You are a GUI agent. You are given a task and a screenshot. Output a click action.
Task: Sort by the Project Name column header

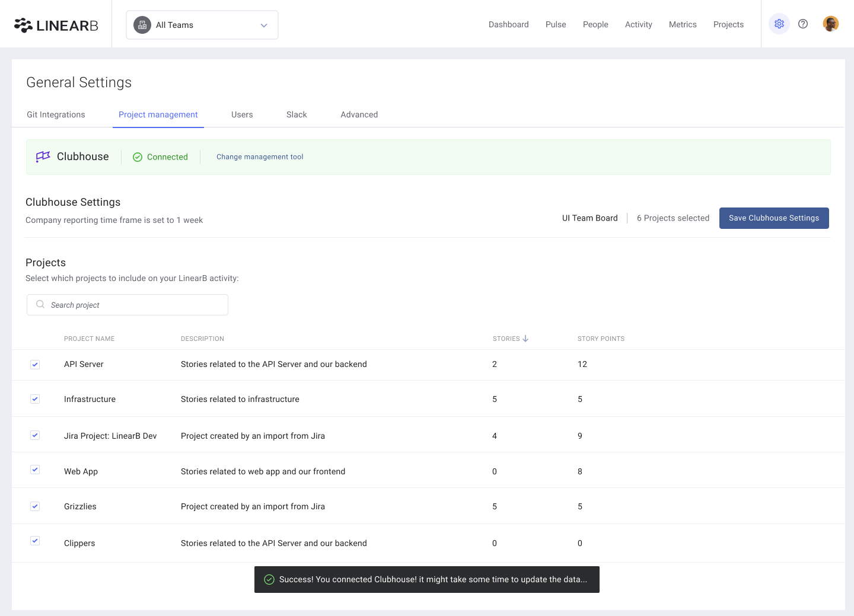(x=90, y=339)
